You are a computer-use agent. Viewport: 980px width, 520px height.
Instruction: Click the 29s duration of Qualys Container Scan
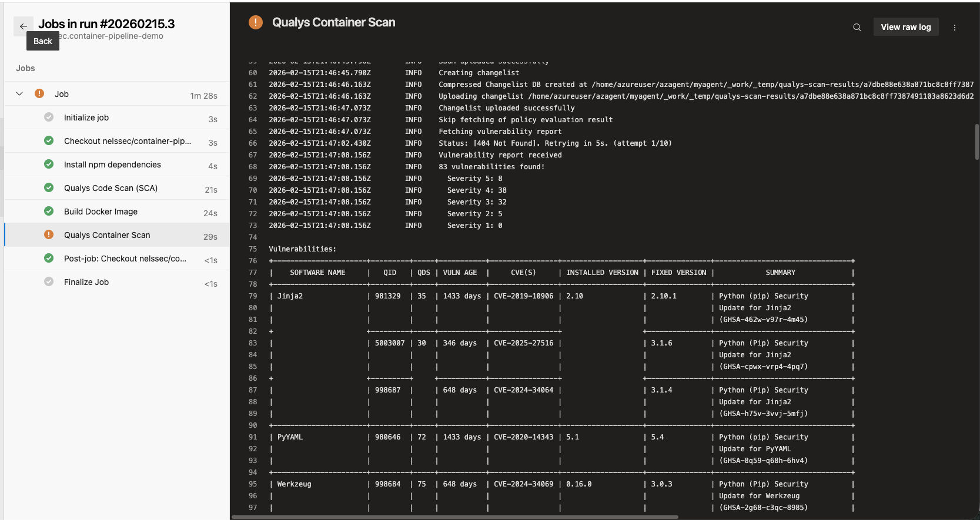click(210, 237)
